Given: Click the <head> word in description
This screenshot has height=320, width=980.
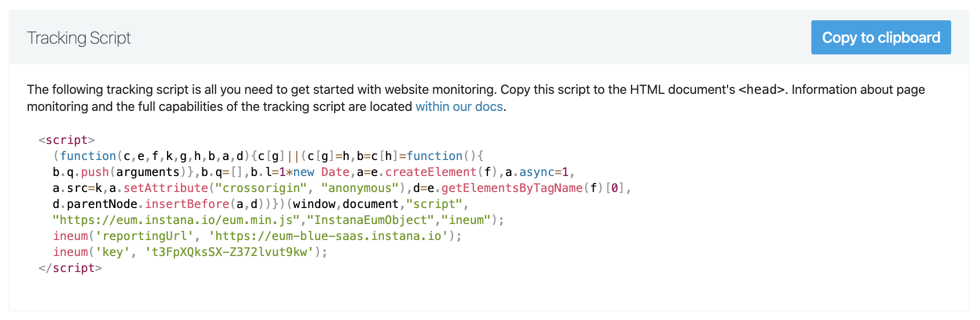Looking at the screenshot, I should 762,90.
